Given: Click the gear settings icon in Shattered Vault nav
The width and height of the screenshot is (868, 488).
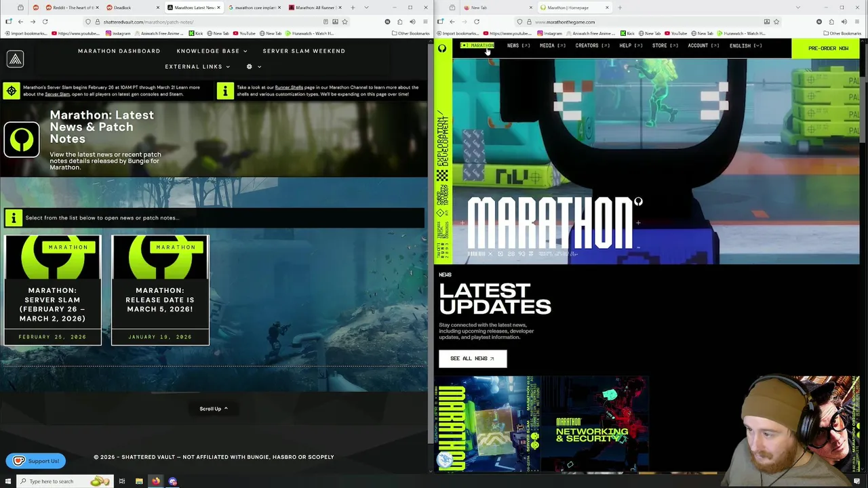Looking at the screenshot, I should [249, 66].
